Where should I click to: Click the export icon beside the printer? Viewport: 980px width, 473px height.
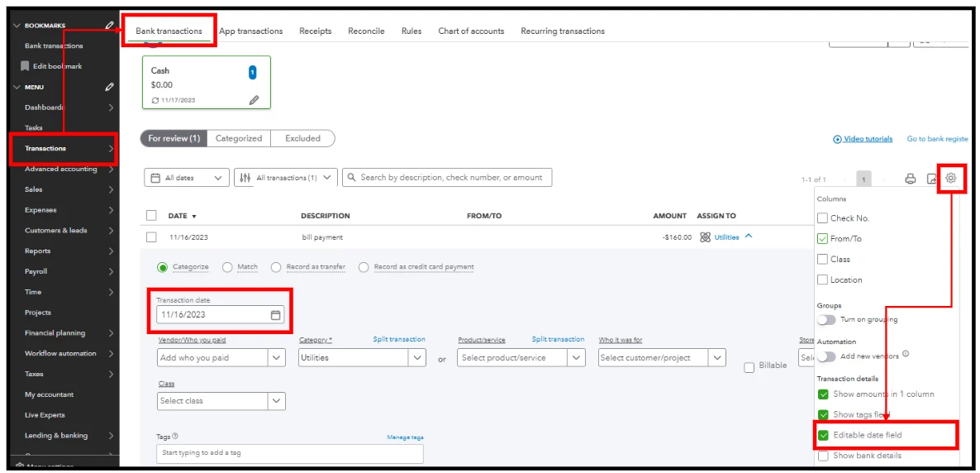pos(931,179)
